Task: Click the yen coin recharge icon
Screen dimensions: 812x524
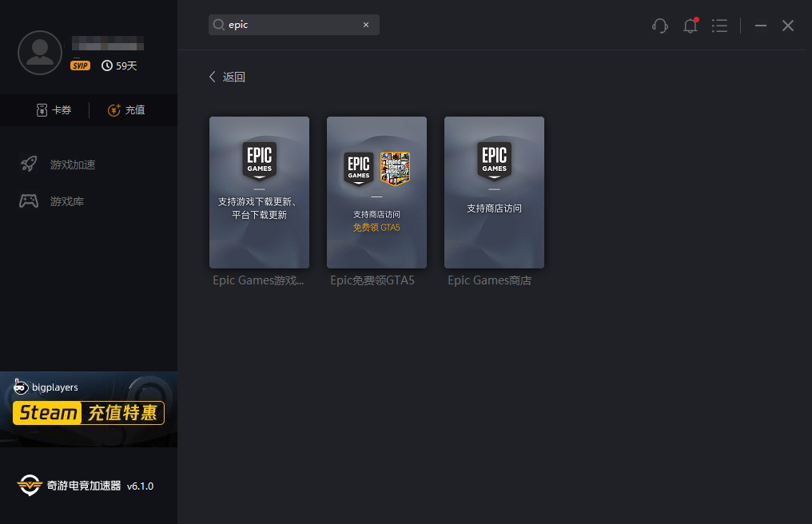Action: [114, 110]
